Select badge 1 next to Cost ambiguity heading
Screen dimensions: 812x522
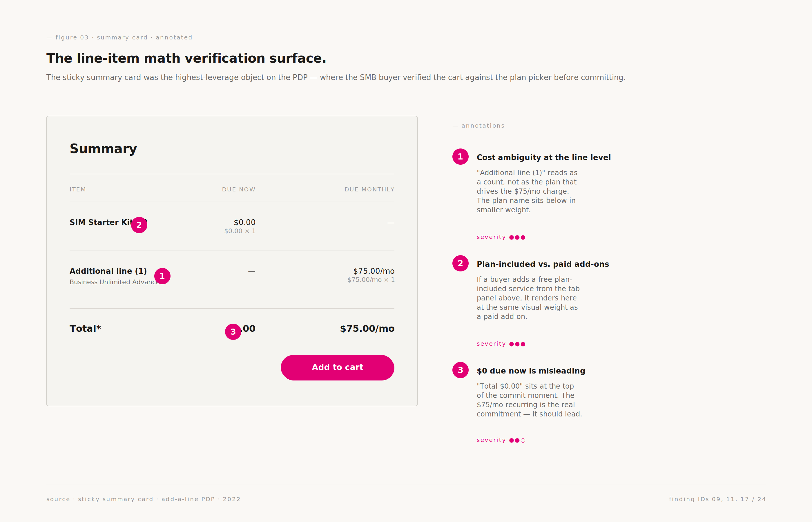[x=460, y=157]
